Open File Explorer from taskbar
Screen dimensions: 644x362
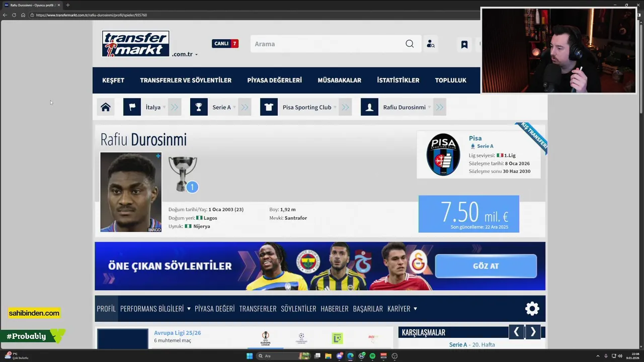click(x=328, y=356)
